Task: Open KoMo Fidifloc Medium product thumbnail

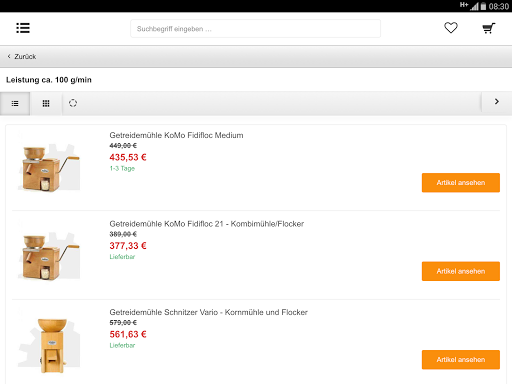Action: pos(49,168)
